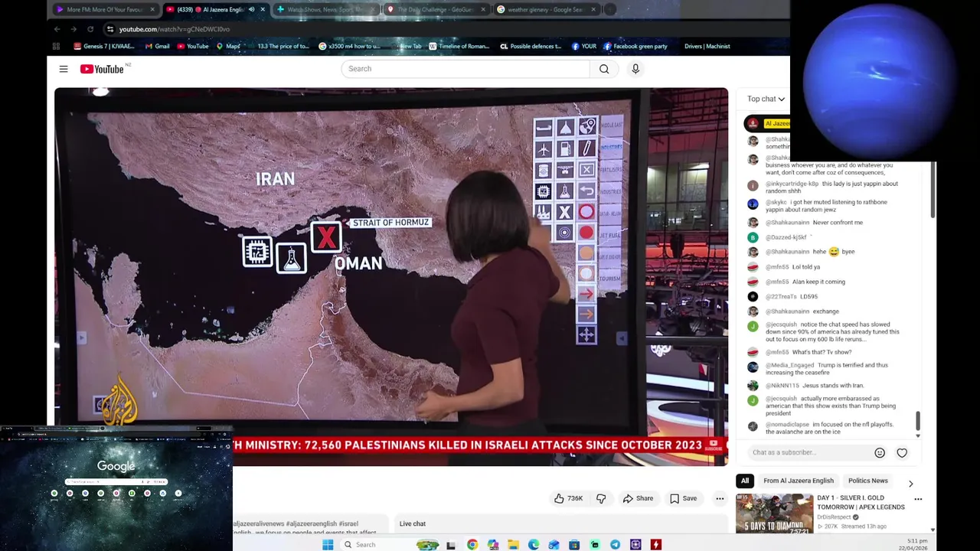
Task: Click the browser forward arrow
Action: click(x=73, y=29)
